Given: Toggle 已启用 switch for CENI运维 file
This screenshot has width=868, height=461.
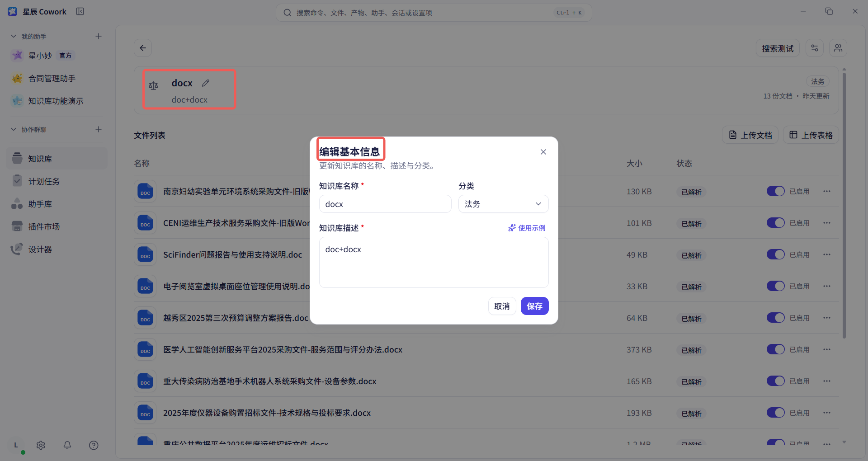Looking at the screenshot, I should (x=775, y=223).
